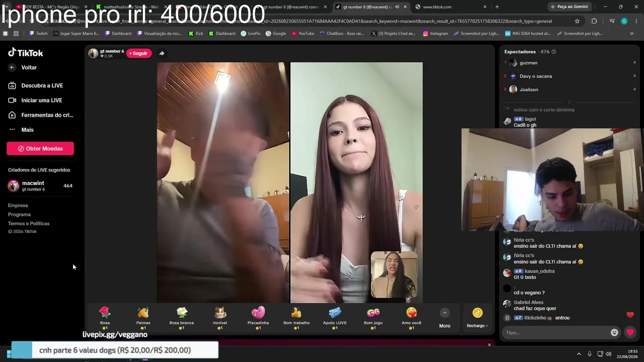Expand the bookmarks overflow chevron
Image resolution: width=644 pixels, height=362 pixels.
632,34
